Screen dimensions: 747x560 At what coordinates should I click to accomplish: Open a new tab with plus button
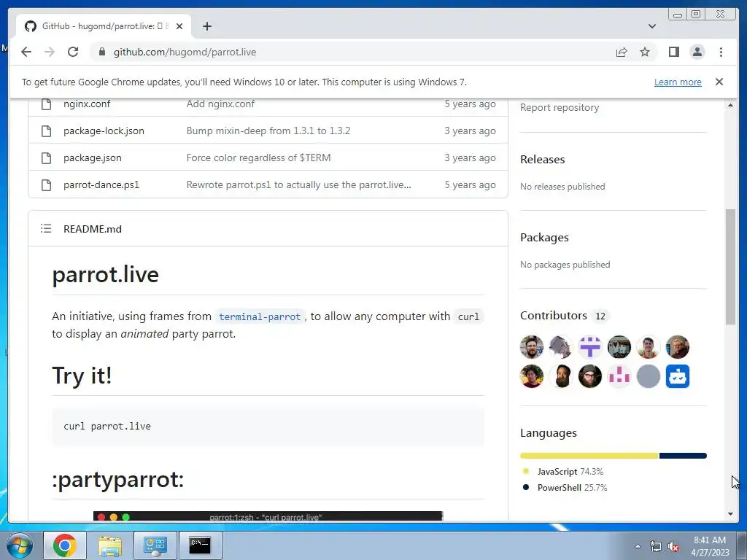click(x=206, y=26)
